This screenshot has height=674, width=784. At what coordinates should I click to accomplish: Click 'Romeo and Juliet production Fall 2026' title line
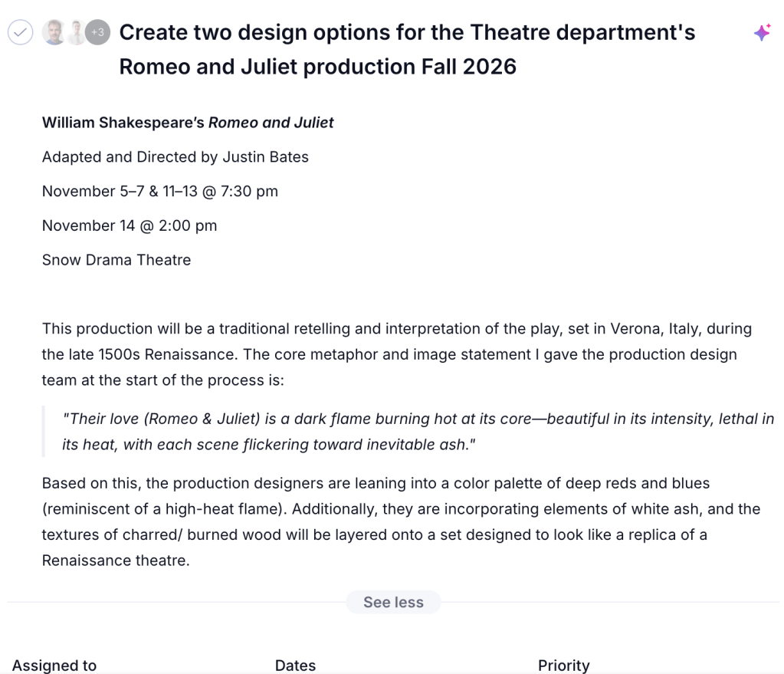(x=317, y=67)
